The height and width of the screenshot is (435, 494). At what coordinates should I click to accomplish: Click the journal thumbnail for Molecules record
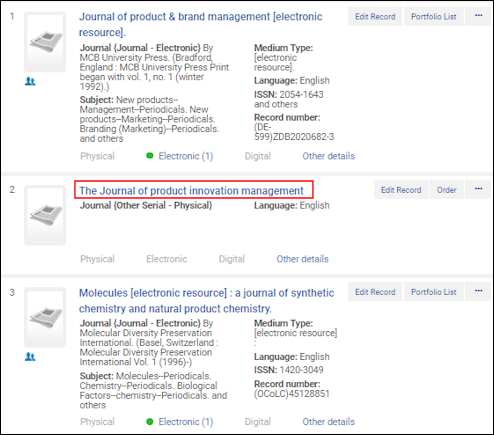pyautogui.click(x=45, y=318)
